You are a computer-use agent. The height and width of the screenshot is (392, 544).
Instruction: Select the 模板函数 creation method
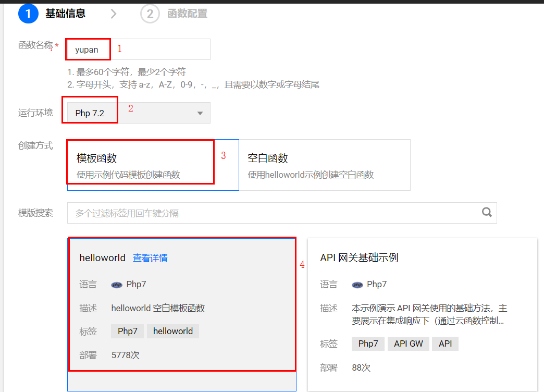click(x=153, y=165)
